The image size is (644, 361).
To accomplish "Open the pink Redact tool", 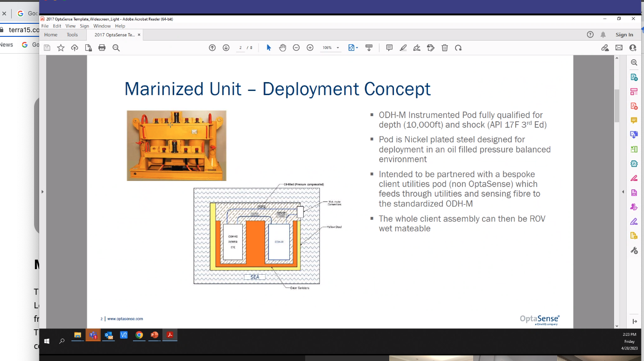I will point(634,178).
